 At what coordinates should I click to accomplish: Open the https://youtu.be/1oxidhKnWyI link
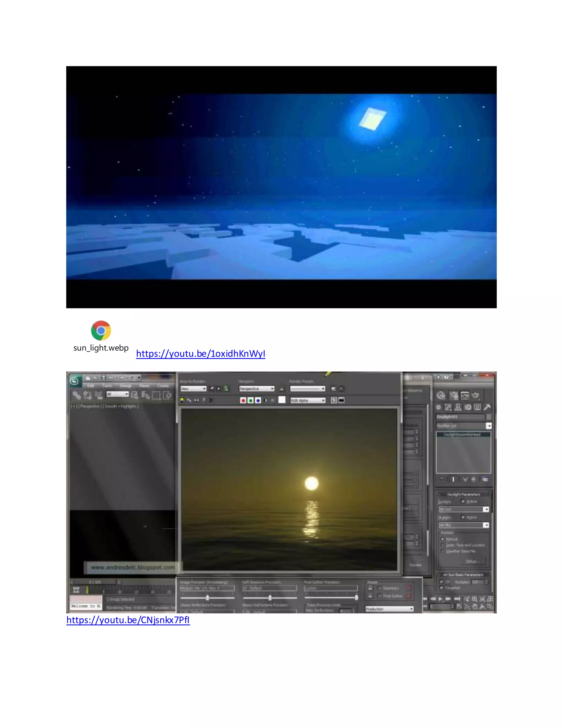[x=200, y=354]
